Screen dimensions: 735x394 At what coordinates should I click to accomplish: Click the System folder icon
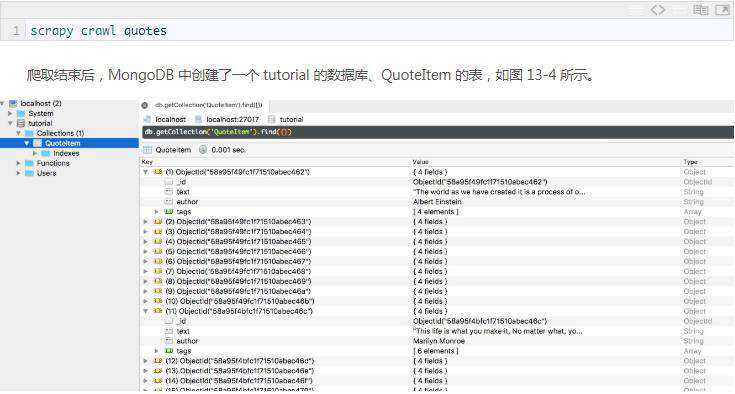point(21,113)
